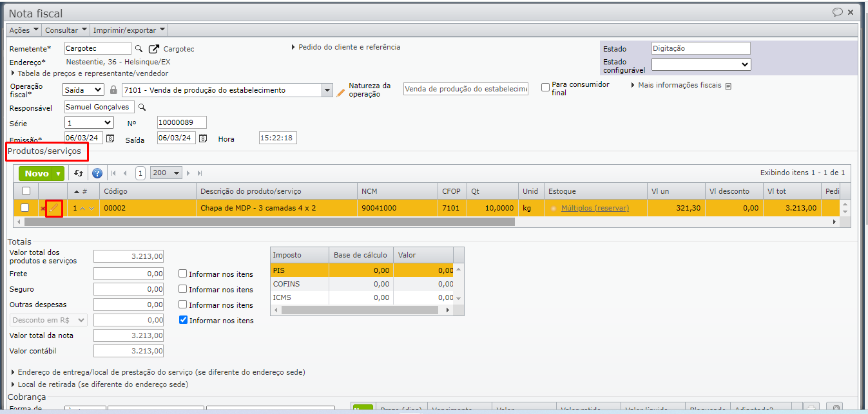868x414 pixels.
Task: Enable Para consumidor final checkbox
Action: click(545, 86)
